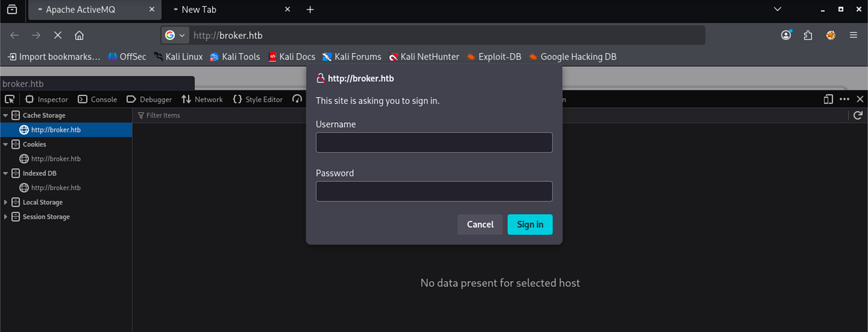Viewport: 868px width, 332px height.
Task: Go to the browser home page
Action: 79,35
